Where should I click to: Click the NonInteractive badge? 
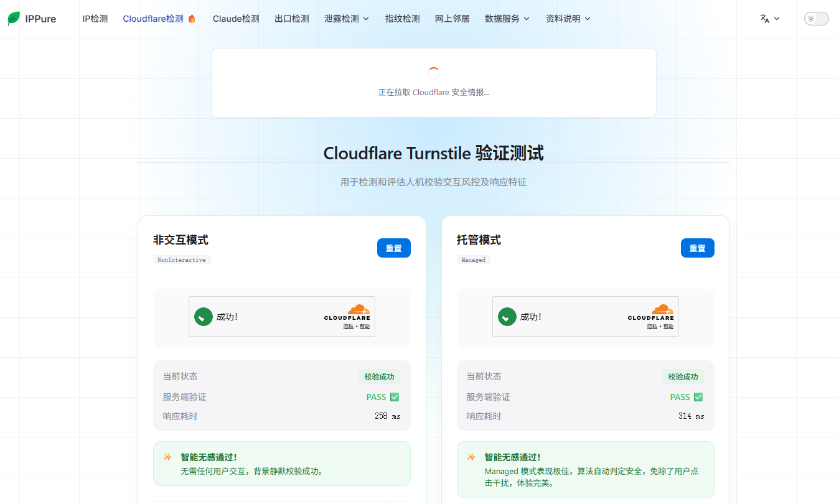coord(182,259)
